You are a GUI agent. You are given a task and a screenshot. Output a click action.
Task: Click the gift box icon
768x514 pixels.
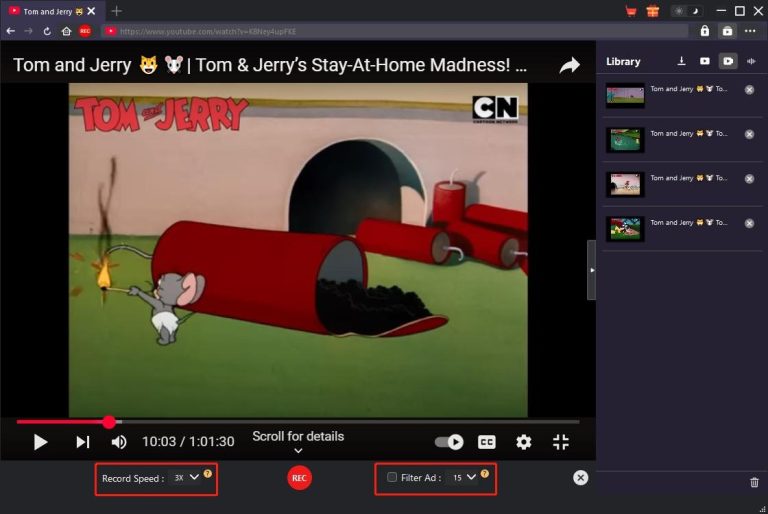click(x=652, y=11)
